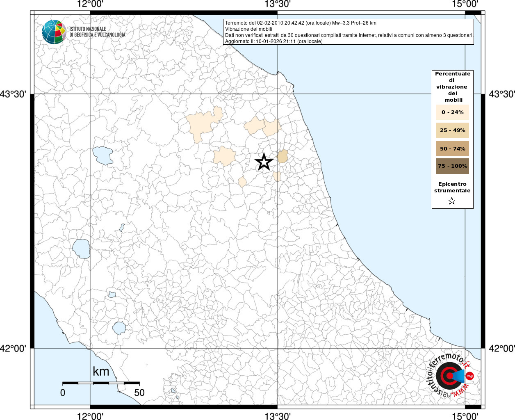Screen dimensions: 515x420
Task: Click the 'Vibrazione dei mobili' line
Action: click(248, 29)
